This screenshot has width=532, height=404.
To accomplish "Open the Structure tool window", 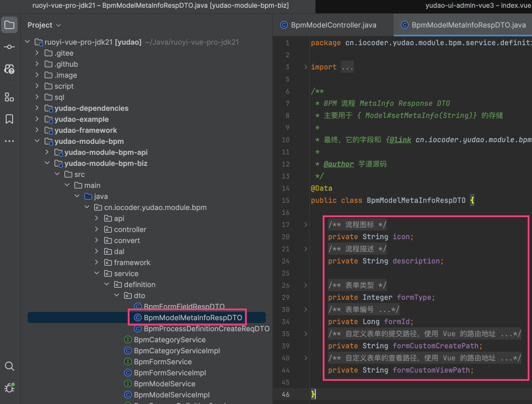I will pos(9,97).
